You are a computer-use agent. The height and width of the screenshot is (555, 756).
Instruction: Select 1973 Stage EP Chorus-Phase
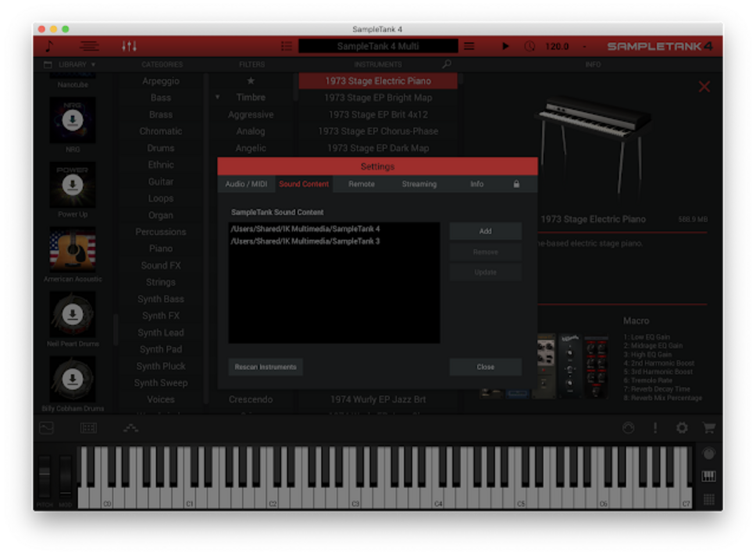tap(378, 131)
